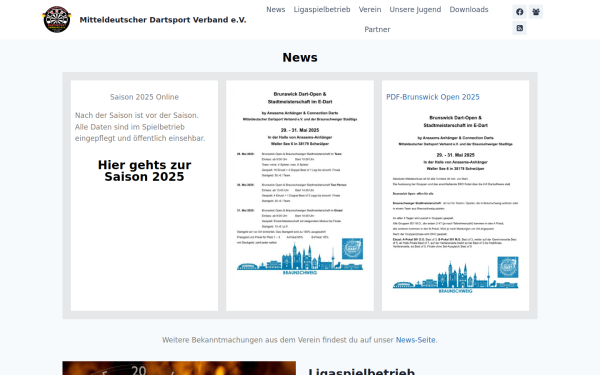Click the Hier gehts zur Saison 2025 heading
Screen dimensions: 600x375
[x=144, y=171]
